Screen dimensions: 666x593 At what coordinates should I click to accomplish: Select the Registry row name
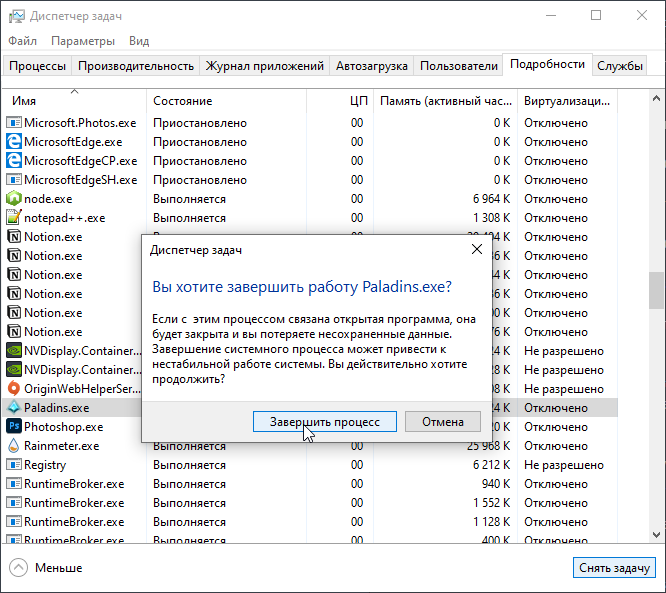[45, 465]
